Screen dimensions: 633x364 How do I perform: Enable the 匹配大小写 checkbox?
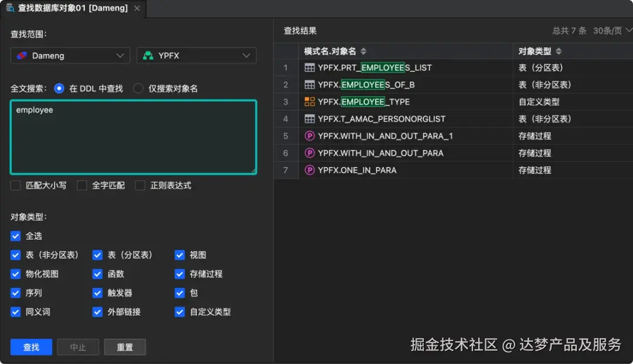click(x=15, y=185)
